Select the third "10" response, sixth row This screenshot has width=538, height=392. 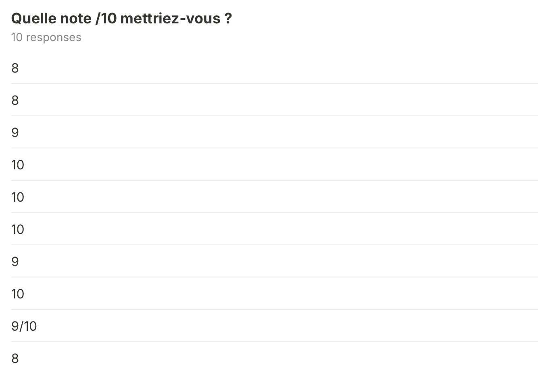click(18, 229)
